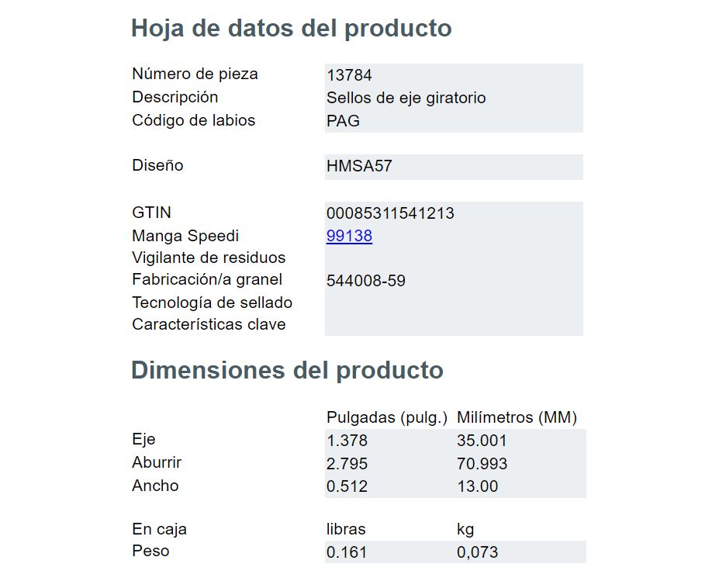Click the Peso value 0,073 kg
The height and width of the screenshot is (588, 705).
pyautogui.click(x=478, y=552)
